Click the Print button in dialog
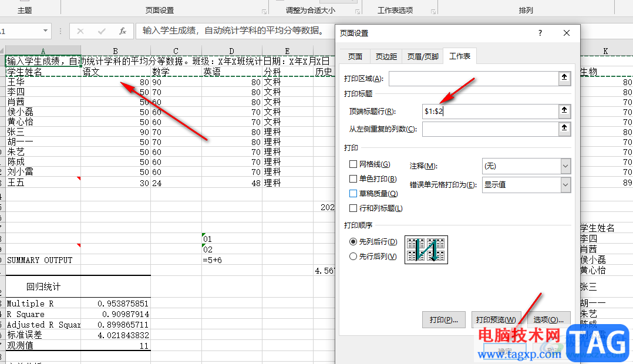The height and width of the screenshot is (364, 633). coord(444,319)
